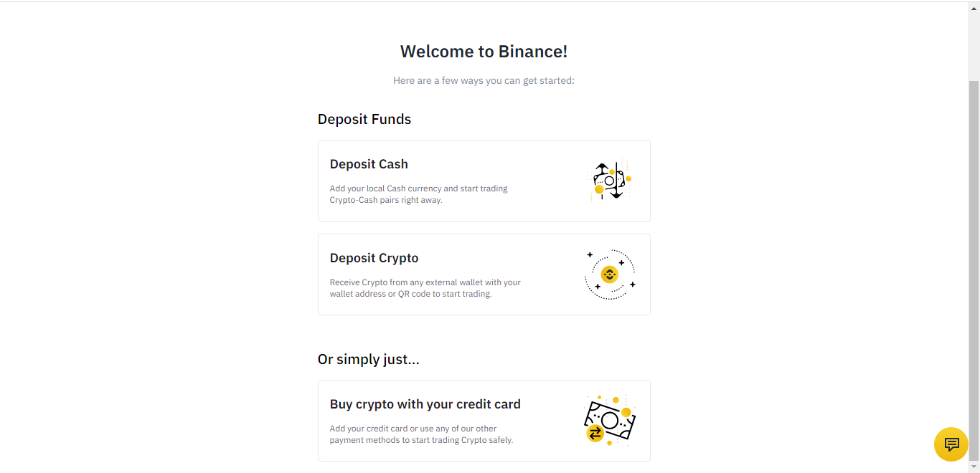Select the Deposit Crypto title
The width and height of the screenshot is (980, 473).
tap(374, 258)
